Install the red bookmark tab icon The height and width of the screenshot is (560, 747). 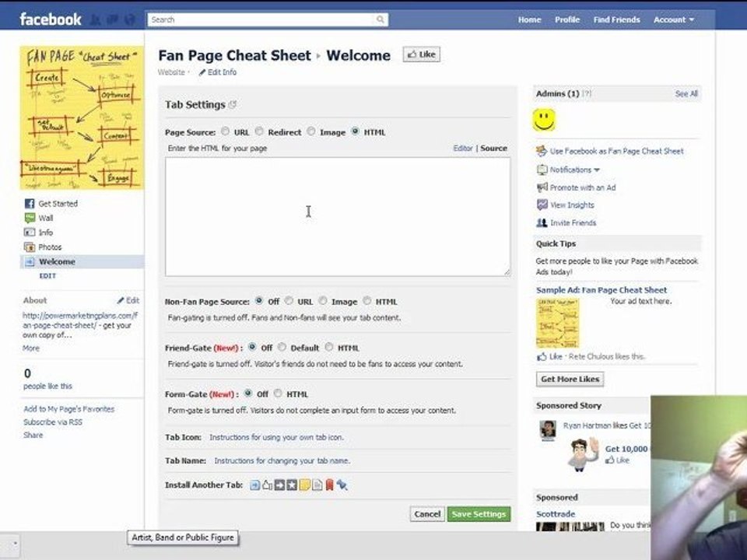(x=329, y=485)
